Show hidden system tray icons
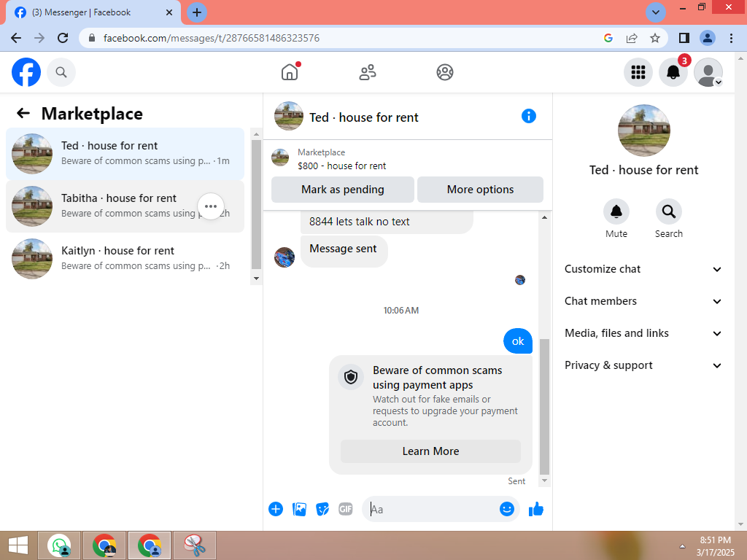This screenshot has height=560, width=747. (x=682, y=546)
